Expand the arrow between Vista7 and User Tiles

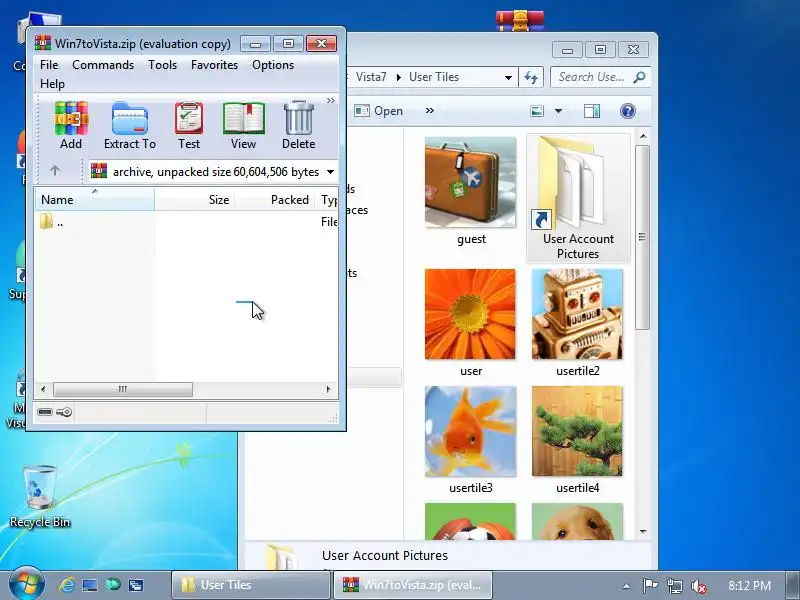pos(398,78)
